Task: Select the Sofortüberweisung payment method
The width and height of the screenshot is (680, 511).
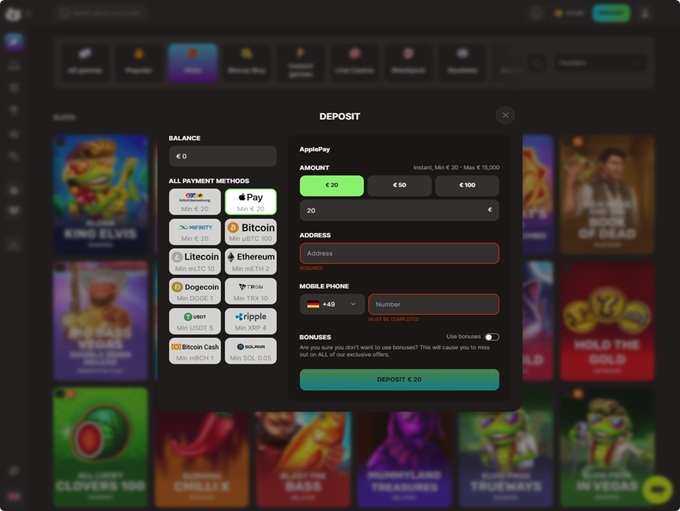Action: [x=195, y=202]
